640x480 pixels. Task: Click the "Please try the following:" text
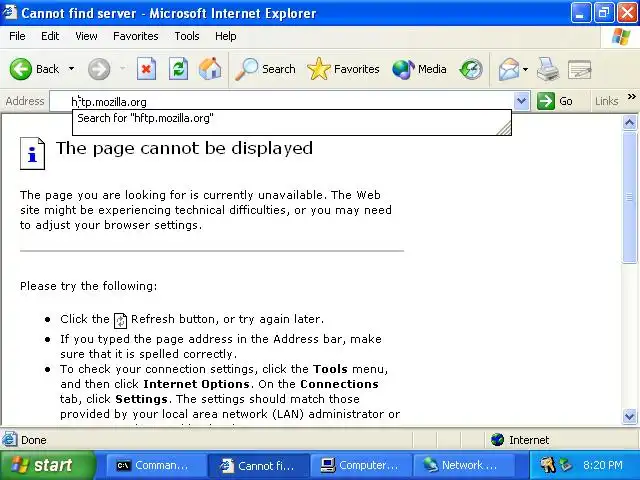click(88, 286)
